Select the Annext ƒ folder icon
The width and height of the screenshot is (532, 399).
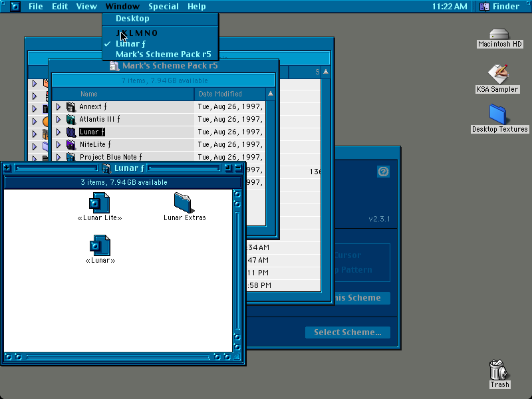point(71,107)
